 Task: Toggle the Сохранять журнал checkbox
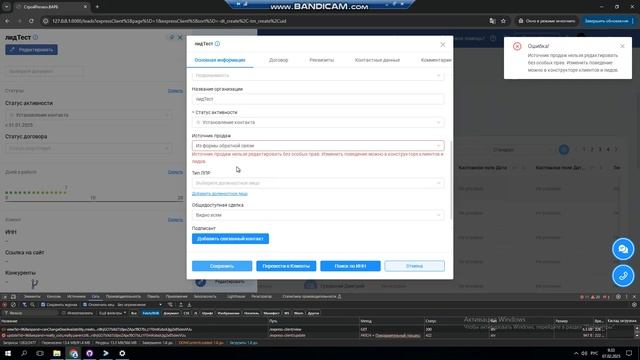coord(43,304)
